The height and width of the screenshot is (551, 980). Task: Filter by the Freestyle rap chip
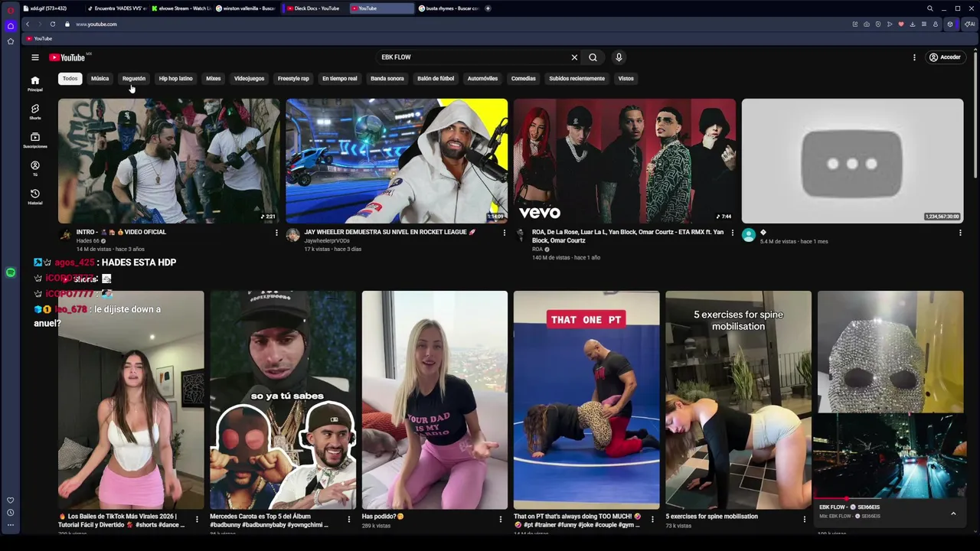click(293, 79)
